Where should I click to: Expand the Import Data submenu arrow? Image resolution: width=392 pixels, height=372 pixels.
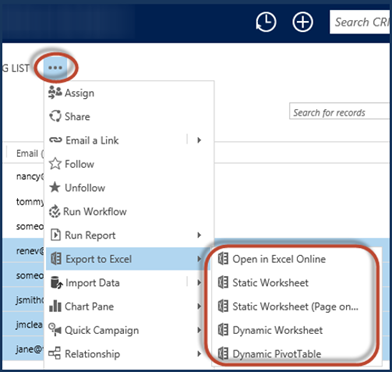pos(199,283)
